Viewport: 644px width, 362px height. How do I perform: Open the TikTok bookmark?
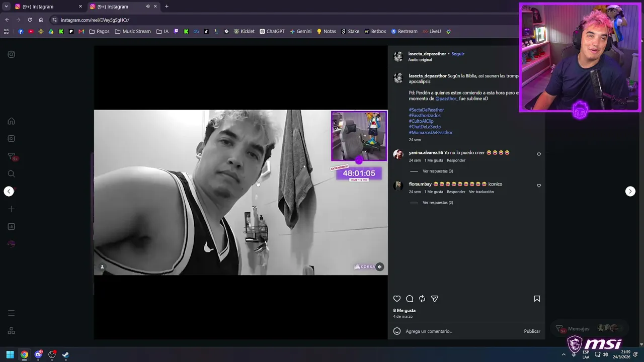(x=206, y=31)
